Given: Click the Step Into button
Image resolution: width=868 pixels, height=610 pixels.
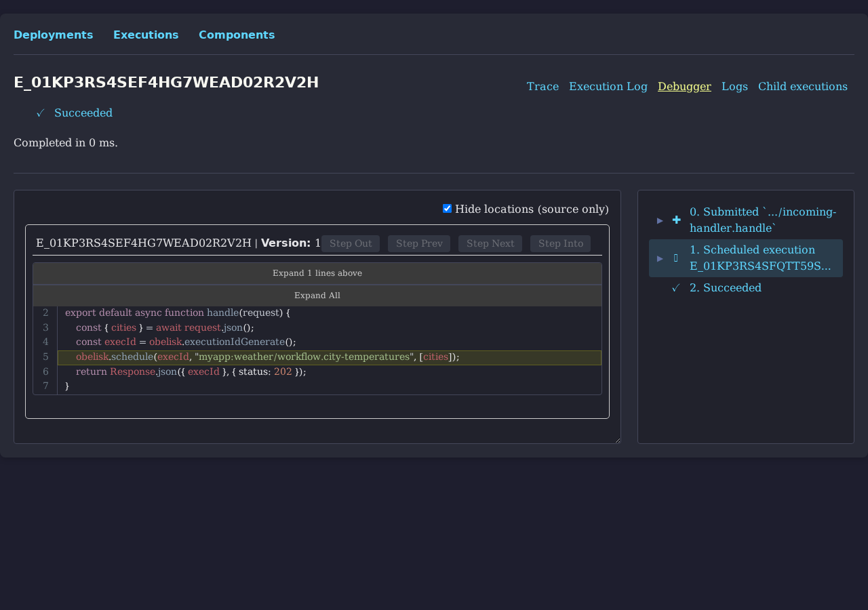Looking at the screenshot, I should [x=559, y=243].
